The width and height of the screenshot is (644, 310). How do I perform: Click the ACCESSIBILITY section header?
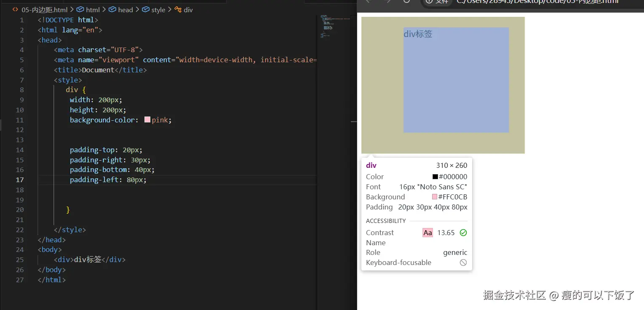386,221
